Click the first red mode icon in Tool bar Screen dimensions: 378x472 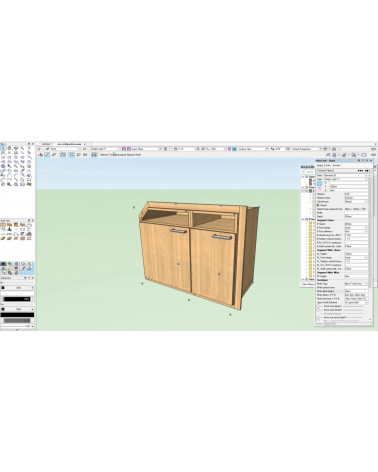41,155
